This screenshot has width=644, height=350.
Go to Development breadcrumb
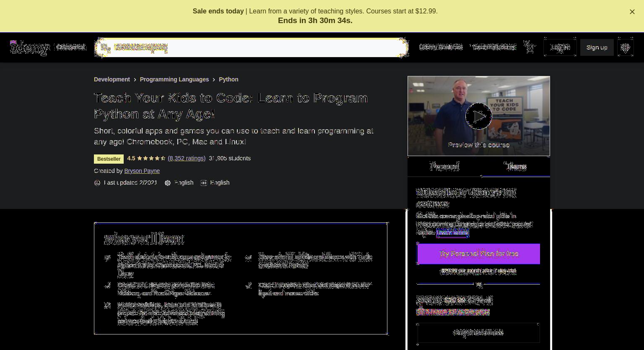(112, 79)
